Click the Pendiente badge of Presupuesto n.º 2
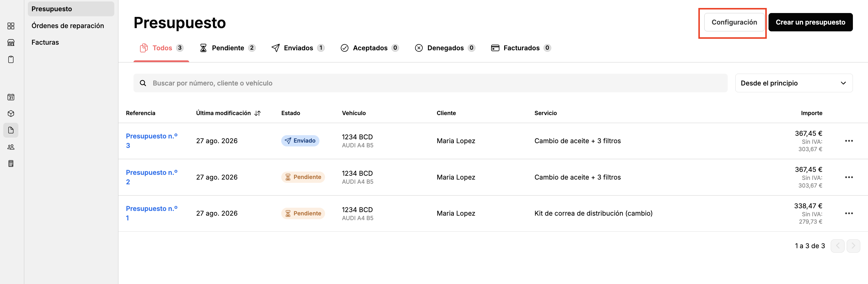Viewport: 868px width, 284px height. (303, 177)
